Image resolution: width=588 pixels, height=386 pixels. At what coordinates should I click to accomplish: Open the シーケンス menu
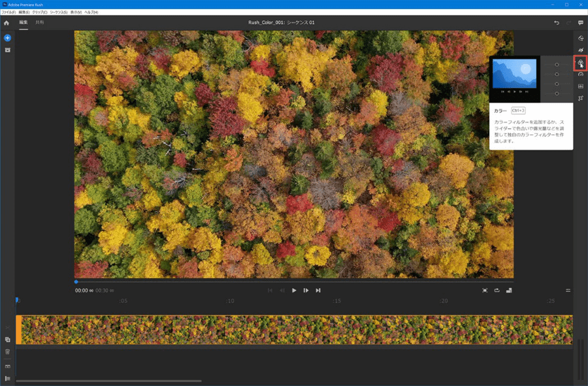coord(59,12)
